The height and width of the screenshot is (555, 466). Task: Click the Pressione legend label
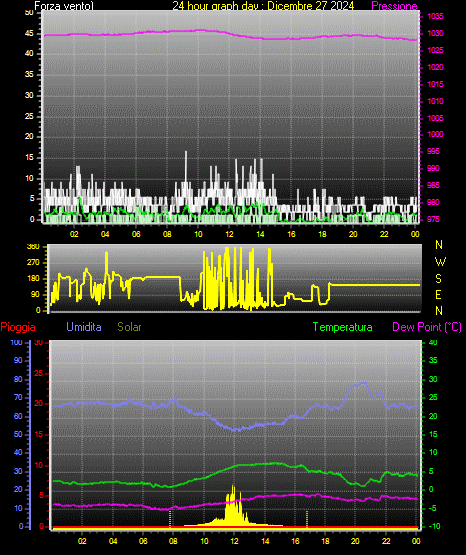click(x=394, y=6)
